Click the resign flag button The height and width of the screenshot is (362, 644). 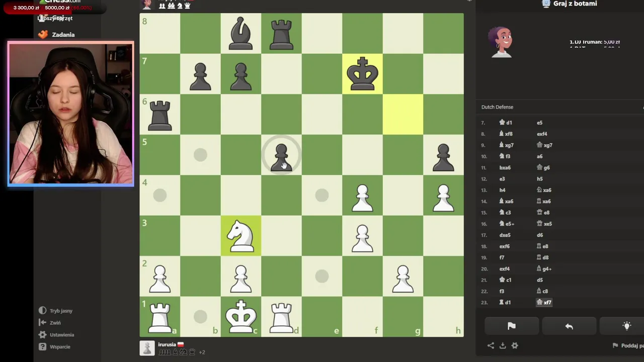click(x=512, y=326)
